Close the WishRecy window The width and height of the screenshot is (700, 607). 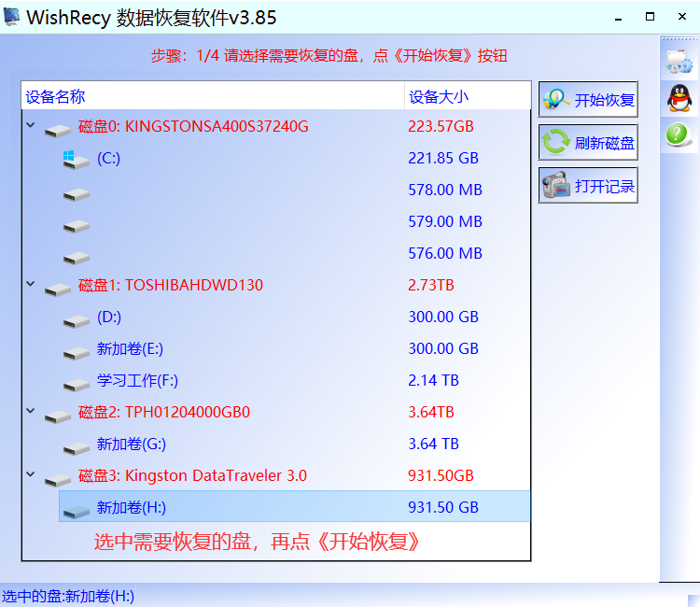click(x=681, y=17)
